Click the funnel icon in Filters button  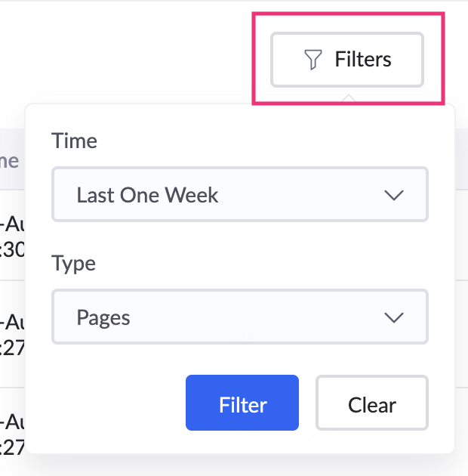[313, 60]
